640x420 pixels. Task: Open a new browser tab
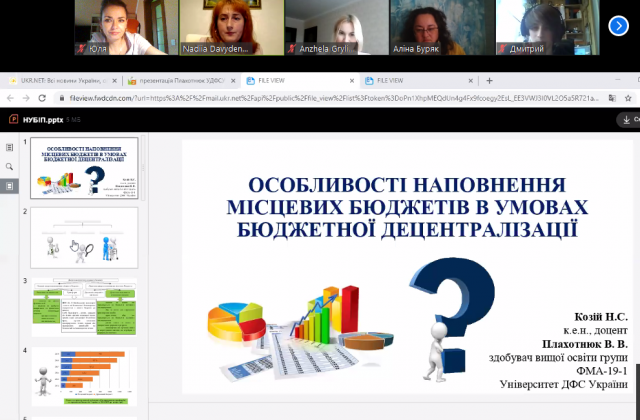[x=489, y=81]
